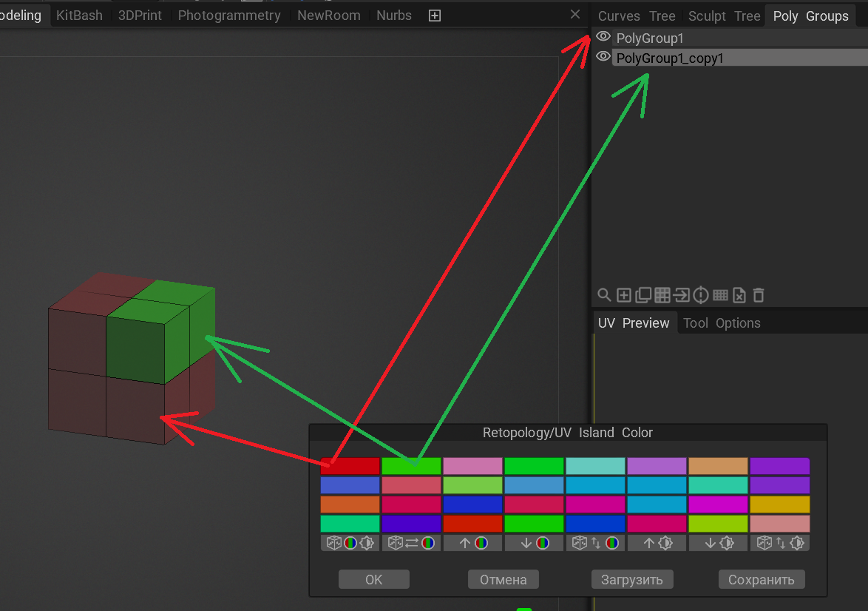The height and width of the screenshot is (611, 868).
Task: Click the dotted grid icon near the trash icon
Action: tap(720, 295)
